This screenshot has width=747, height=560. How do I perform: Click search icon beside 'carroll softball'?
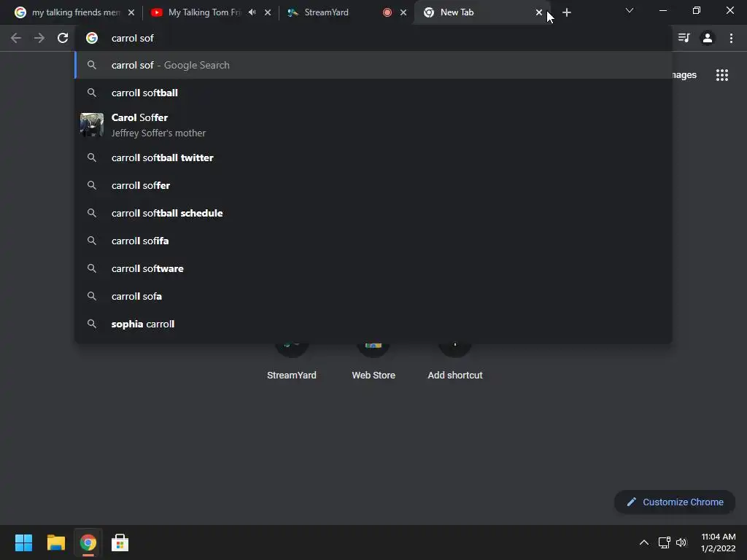click(x=92, y=93)
